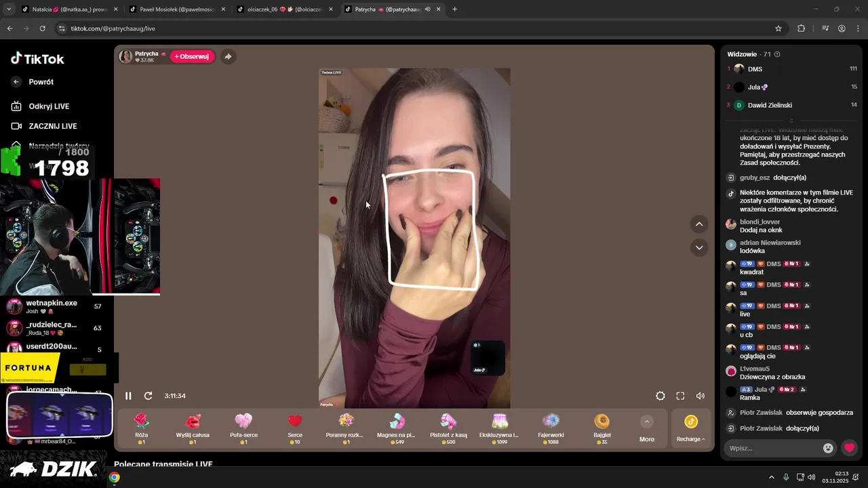
Task: Send the Bajgiel gift
Action: (x=602, y=428)
